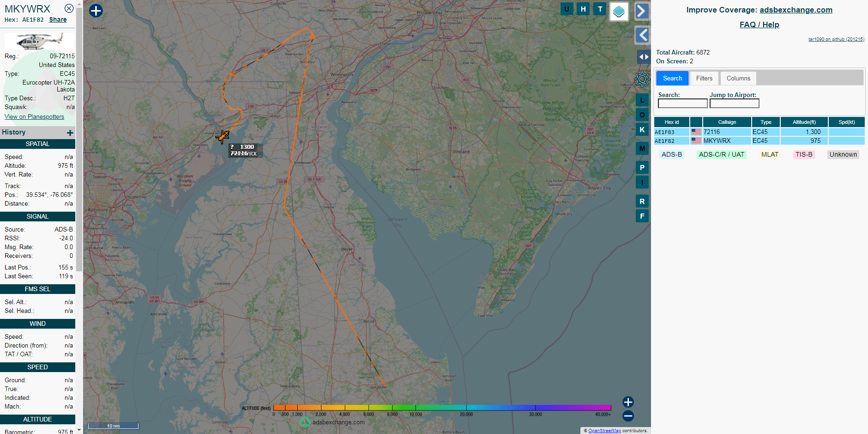Open the map layers selector icon
Image resolution: width=868 pixels, height=434 pixels.
[x=619, y=12]
